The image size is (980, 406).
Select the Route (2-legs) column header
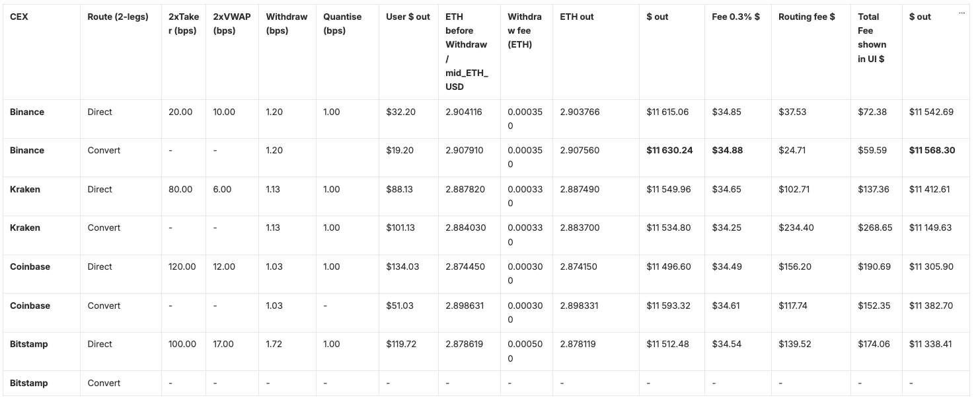(118, 17)
